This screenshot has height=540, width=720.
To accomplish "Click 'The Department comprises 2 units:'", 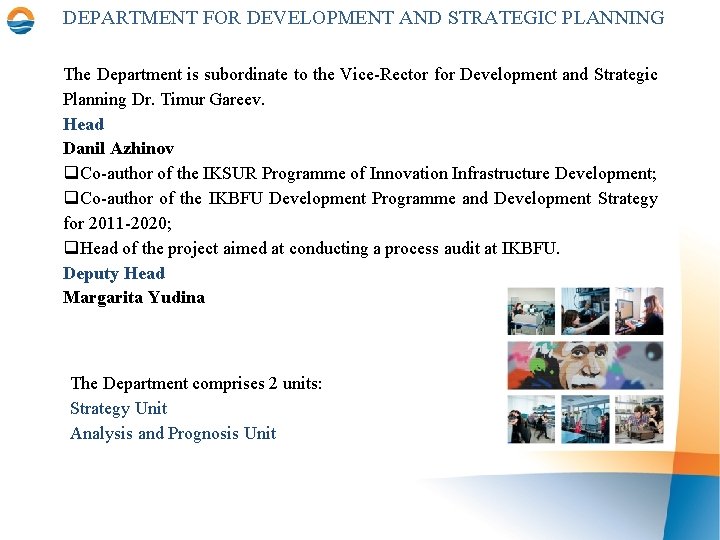I will [196, 383].
